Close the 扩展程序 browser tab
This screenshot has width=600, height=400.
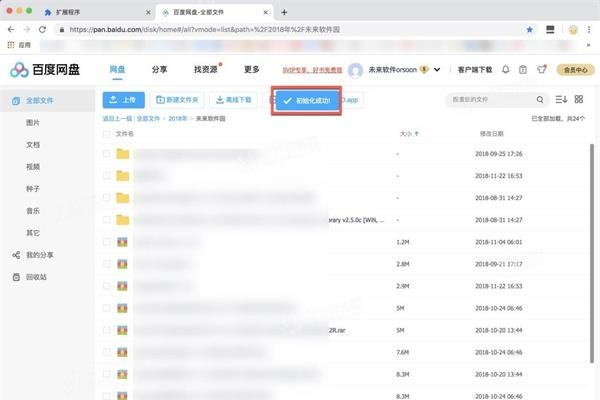(148, 12)
